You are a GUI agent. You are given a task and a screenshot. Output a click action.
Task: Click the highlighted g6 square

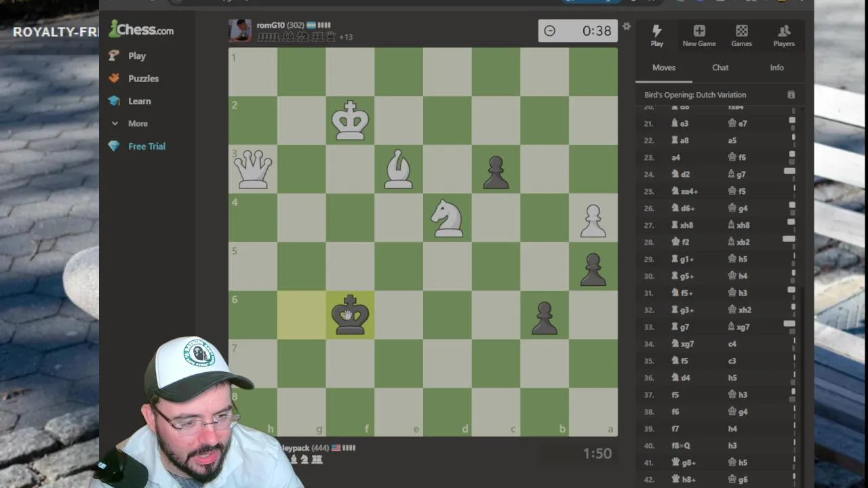click(301, 315)
